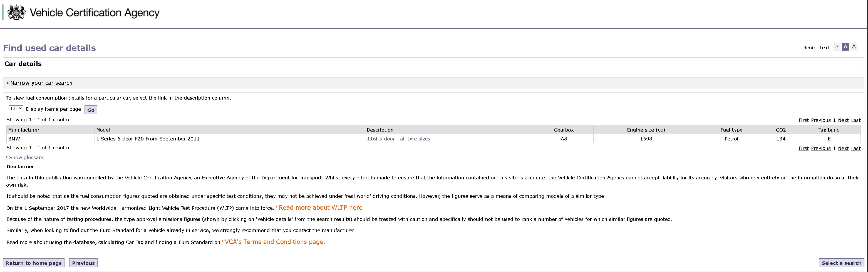
Task: Click Return to home page button
Action: (x=34, y=263)
